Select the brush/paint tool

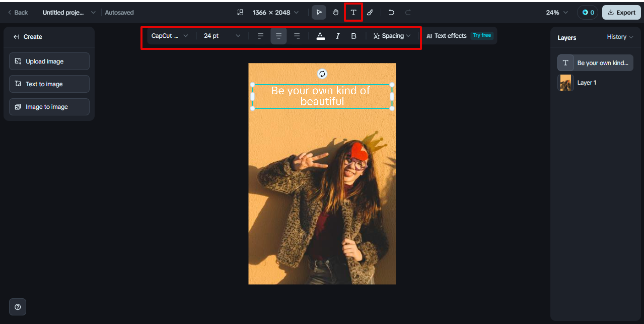(x=370, y=12)
